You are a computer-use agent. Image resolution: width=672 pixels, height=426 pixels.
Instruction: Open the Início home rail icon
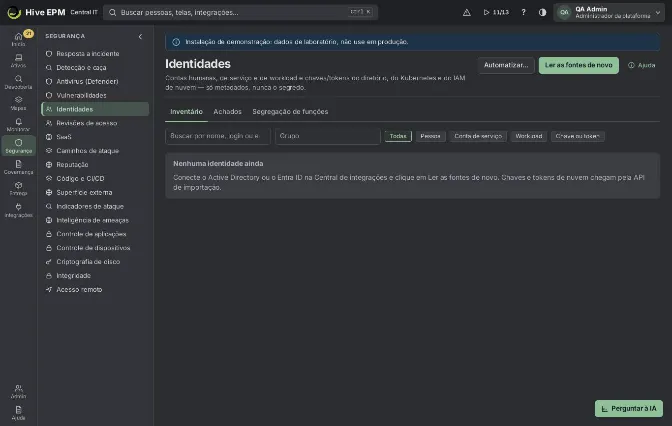coord(18,39)
